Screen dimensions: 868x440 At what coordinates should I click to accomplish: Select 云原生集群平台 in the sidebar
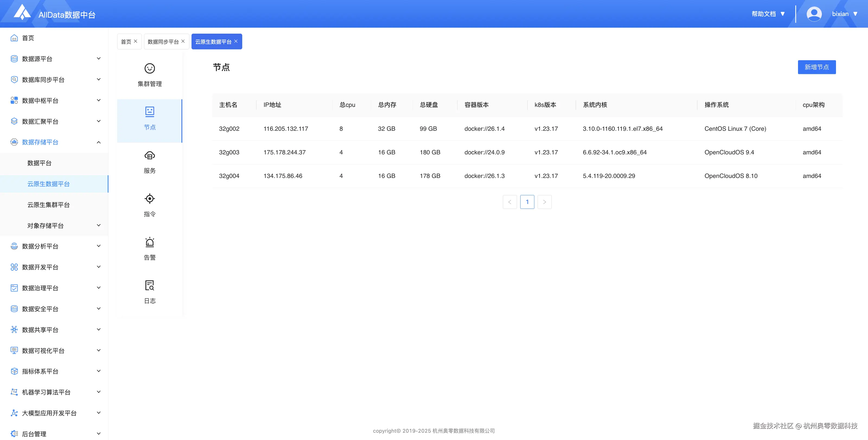tap(49, 205)
